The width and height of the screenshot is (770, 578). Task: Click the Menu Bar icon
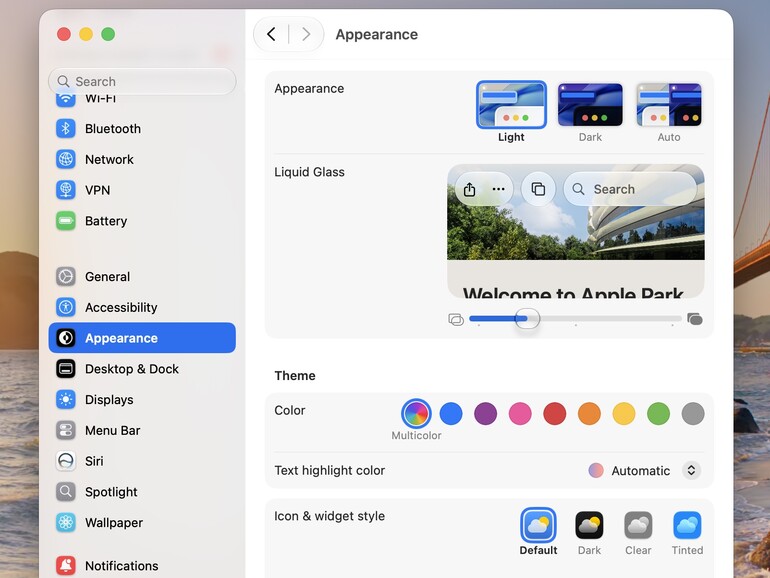(x=65, y=430)
